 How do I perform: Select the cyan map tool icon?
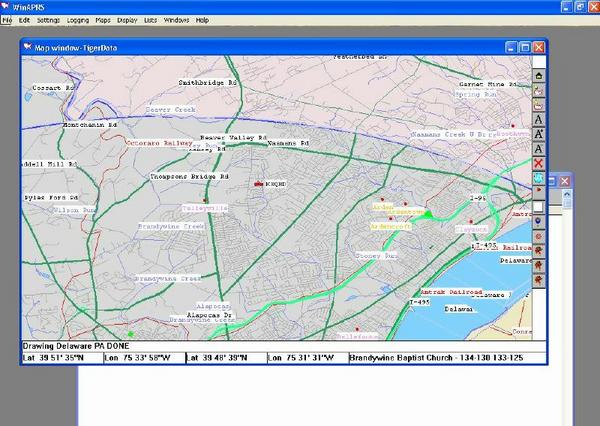click(540, 177)
